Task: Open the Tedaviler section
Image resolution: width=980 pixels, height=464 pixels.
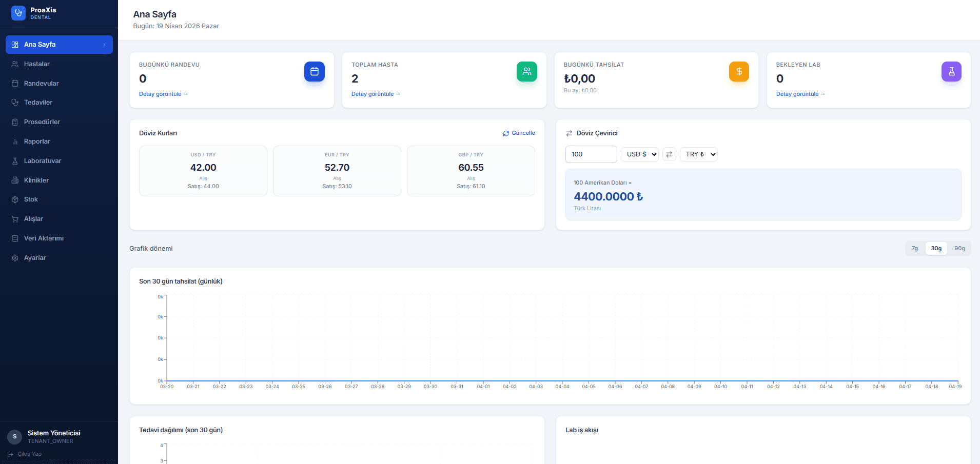Action: click(x=59, y=103)
